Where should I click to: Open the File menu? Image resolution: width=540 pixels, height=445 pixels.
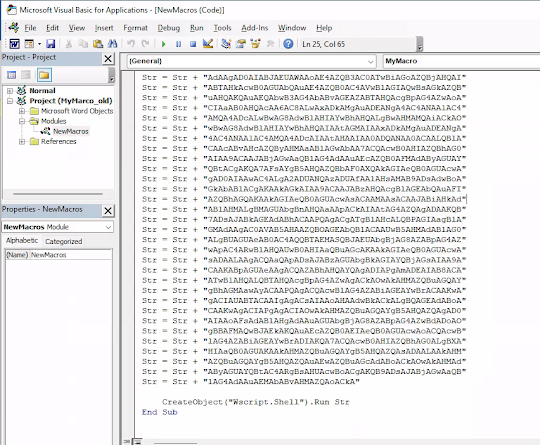pos(30,28)
